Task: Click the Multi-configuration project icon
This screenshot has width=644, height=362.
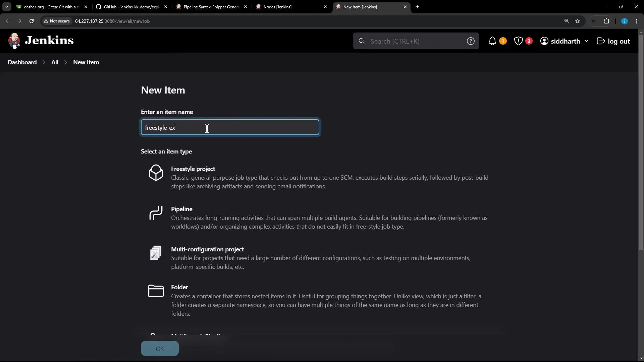Action: [155, 253]
